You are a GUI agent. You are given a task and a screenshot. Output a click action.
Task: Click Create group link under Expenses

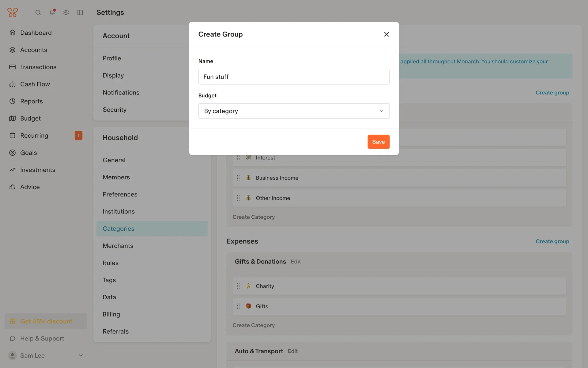click(x=552, y=241)
